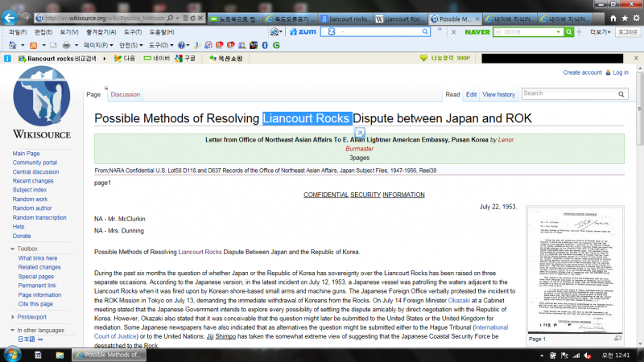644x362 pixels.
Task: Click the green NAVER search button
Action: tap(569, 31)
